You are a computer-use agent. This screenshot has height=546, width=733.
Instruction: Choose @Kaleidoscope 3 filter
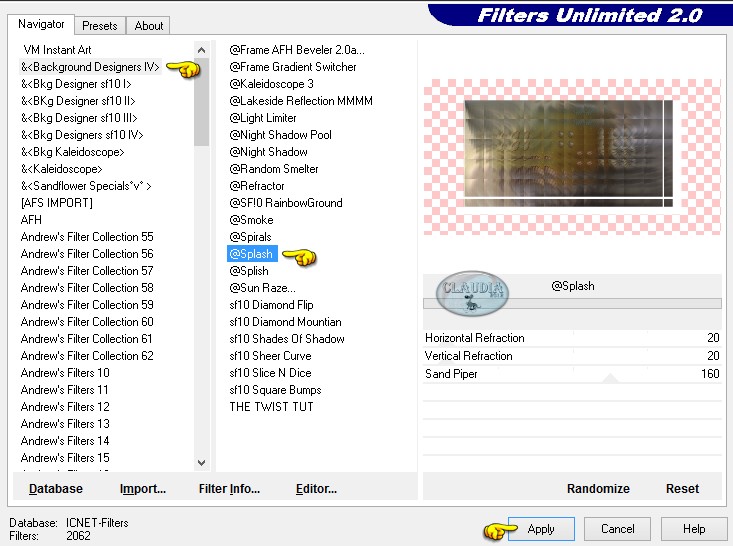click(x=271, y=84)
